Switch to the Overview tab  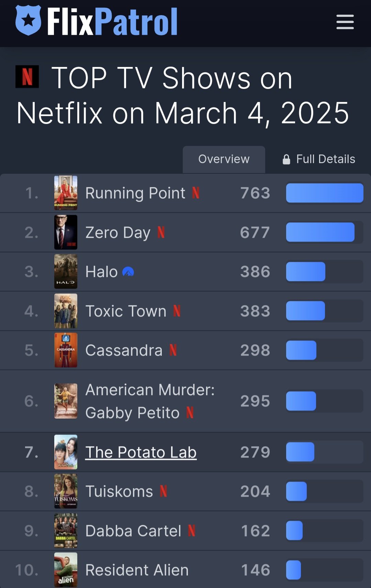point(224,159)
